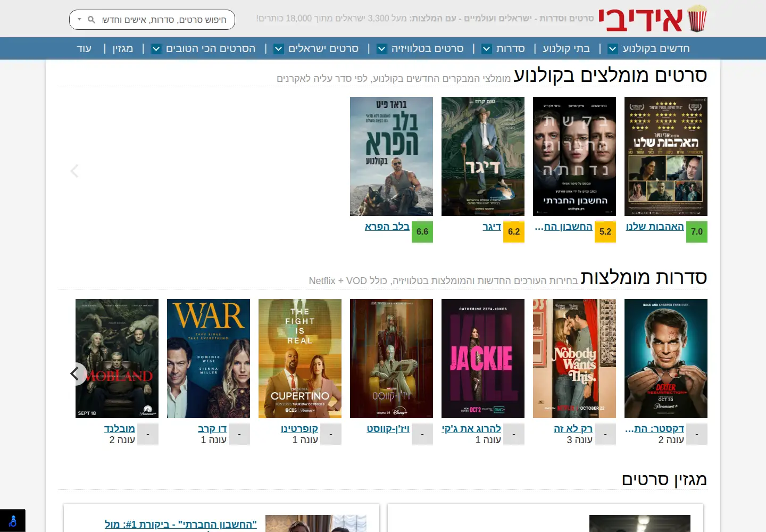Click the 6.6 rating badge
766x532 pixels.
tap(422, 232)
